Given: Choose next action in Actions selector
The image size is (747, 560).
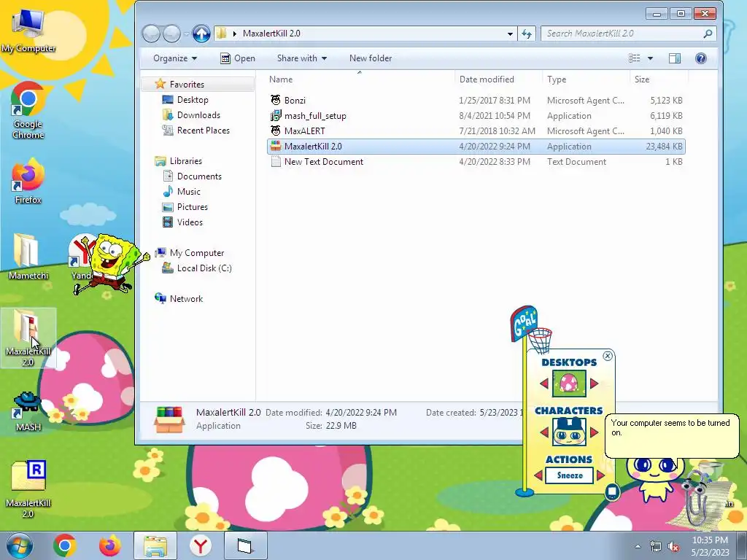Looking at the screenshot, I should [600, 475].
